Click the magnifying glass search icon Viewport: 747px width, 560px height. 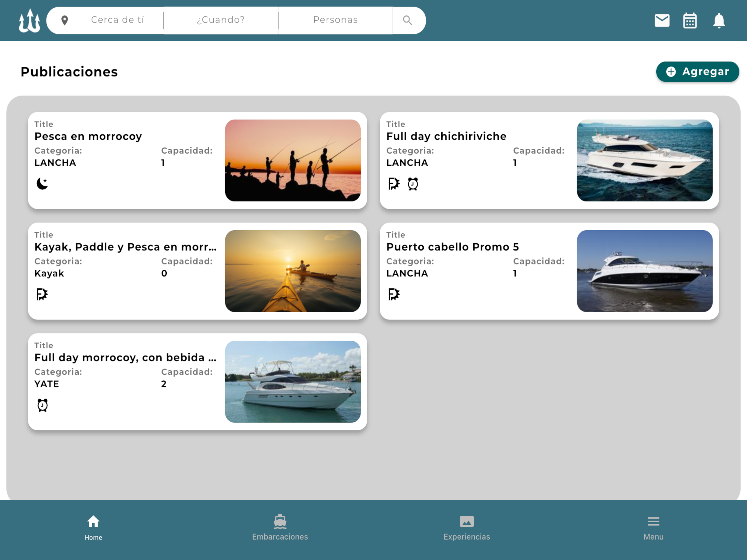tap(407, 20)
